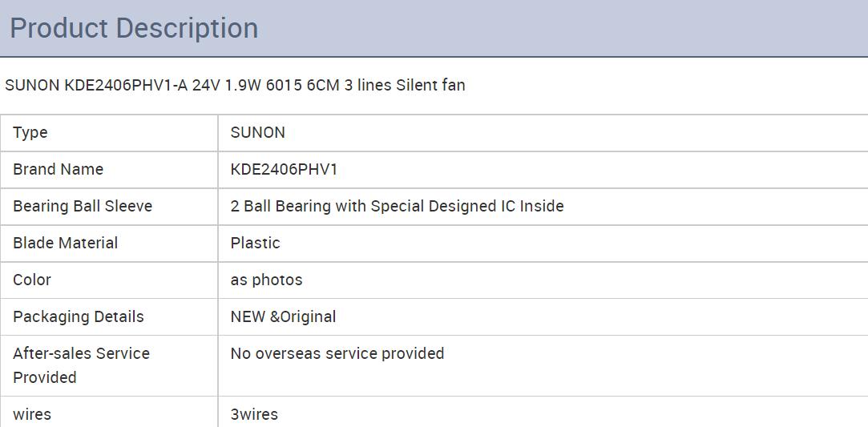Click the NEW &Original value
Image resolution: width=868 pixels, height=427 pixels.
click(x=283, y=317)
